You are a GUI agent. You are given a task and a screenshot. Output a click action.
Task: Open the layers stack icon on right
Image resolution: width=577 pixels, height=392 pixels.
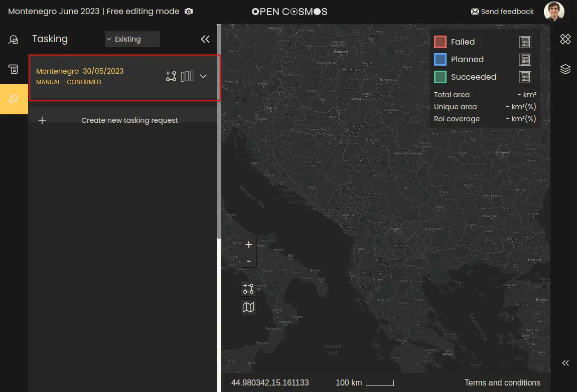pos(565,69)
